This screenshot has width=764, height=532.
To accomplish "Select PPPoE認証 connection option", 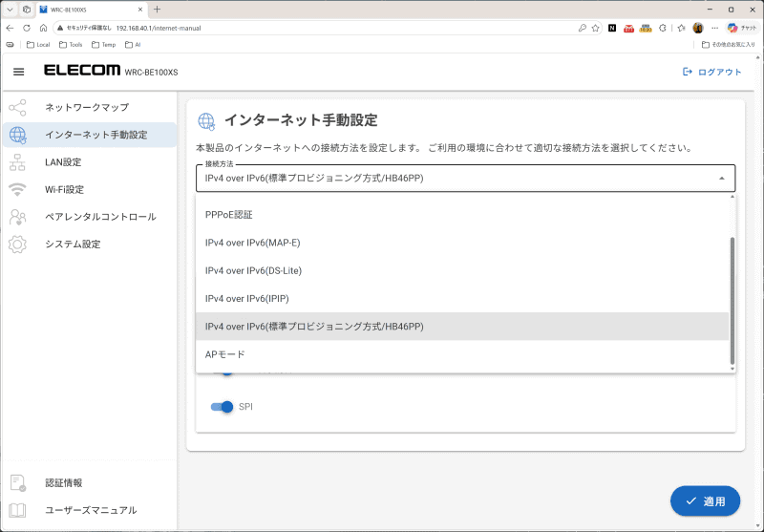I will pos(462,215).
